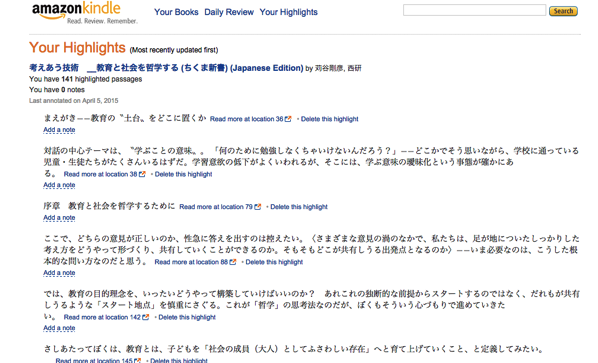This screenshot has width=598, height=363.
Task: Go to Daily Review
Action: click(229, 12)
